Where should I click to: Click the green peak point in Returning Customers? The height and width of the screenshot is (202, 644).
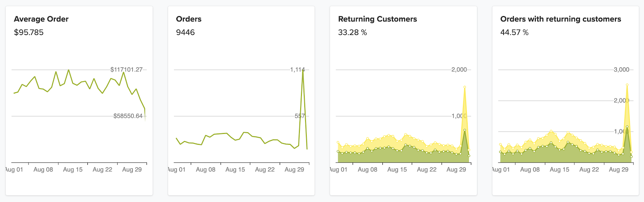pyautogui.click(x=465, y=130)
